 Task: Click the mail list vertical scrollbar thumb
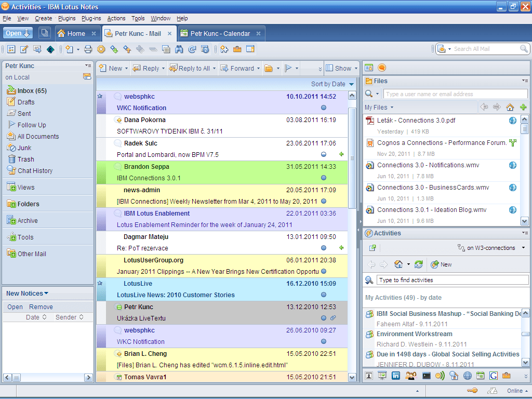(352, 158)
